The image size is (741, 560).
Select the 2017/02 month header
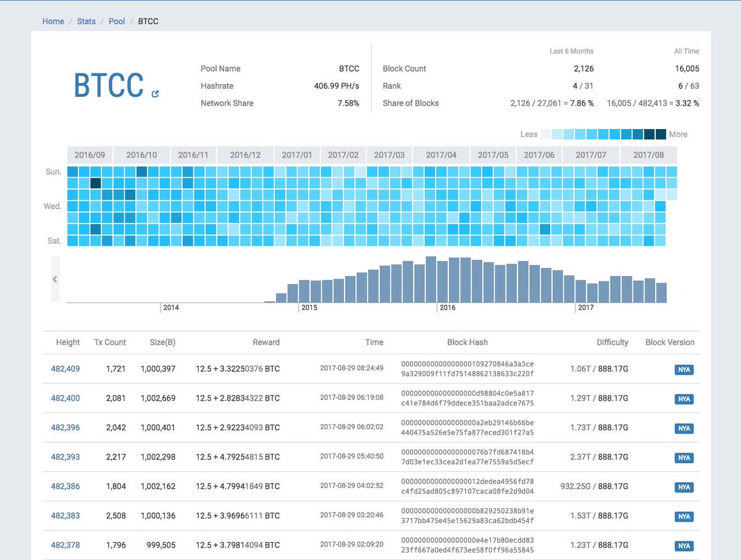(343, 155)
